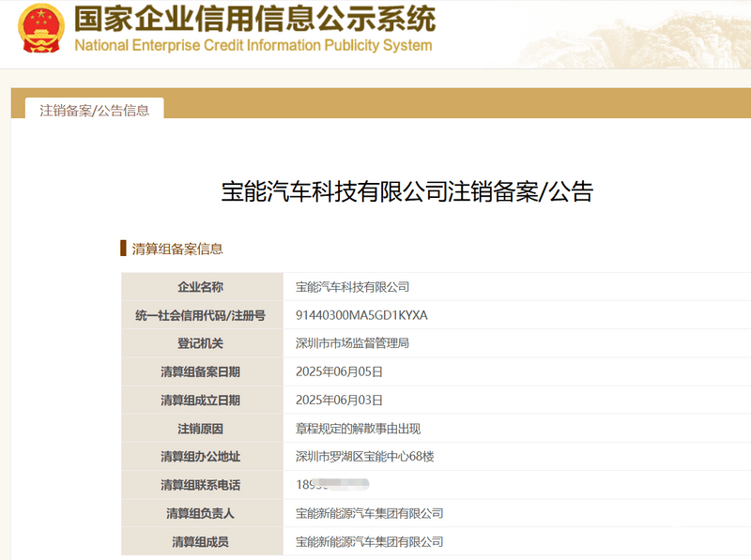Click the 清算组备案日期 label
The height and width of the screenshot is (560, 751).
(x=200, y=371)
